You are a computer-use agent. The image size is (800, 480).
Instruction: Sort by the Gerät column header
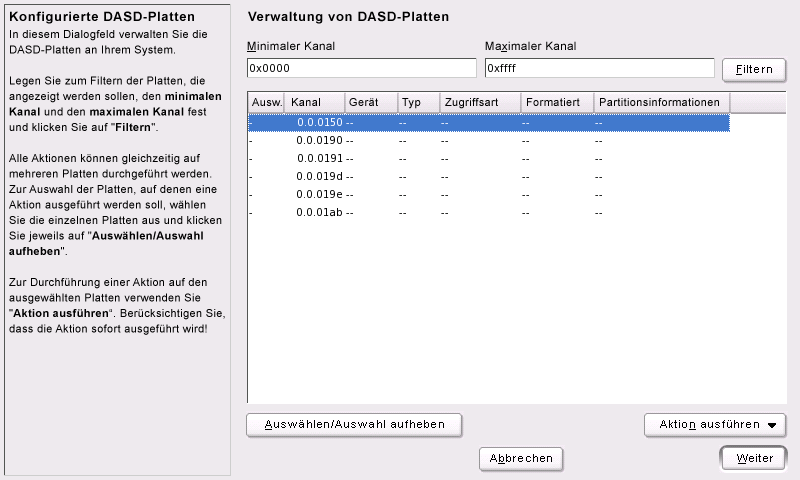coord(371,102)
